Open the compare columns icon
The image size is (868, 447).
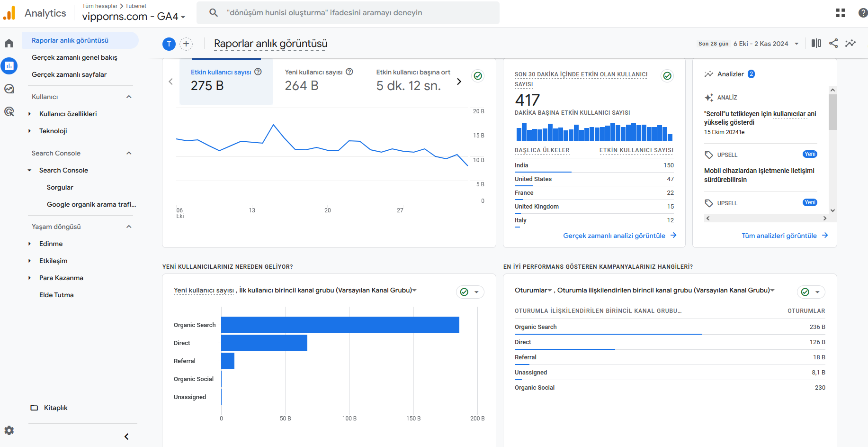[x=816, y=43]
